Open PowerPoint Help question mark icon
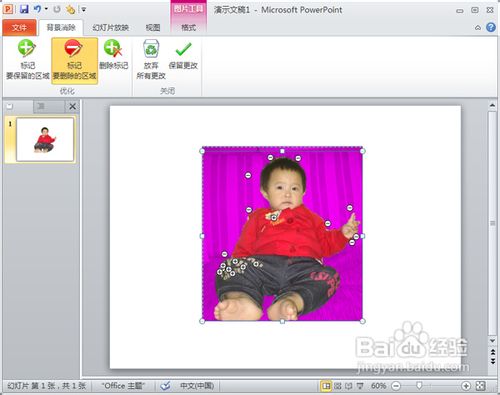Viewport: 500px width, 395px height. 491,27
